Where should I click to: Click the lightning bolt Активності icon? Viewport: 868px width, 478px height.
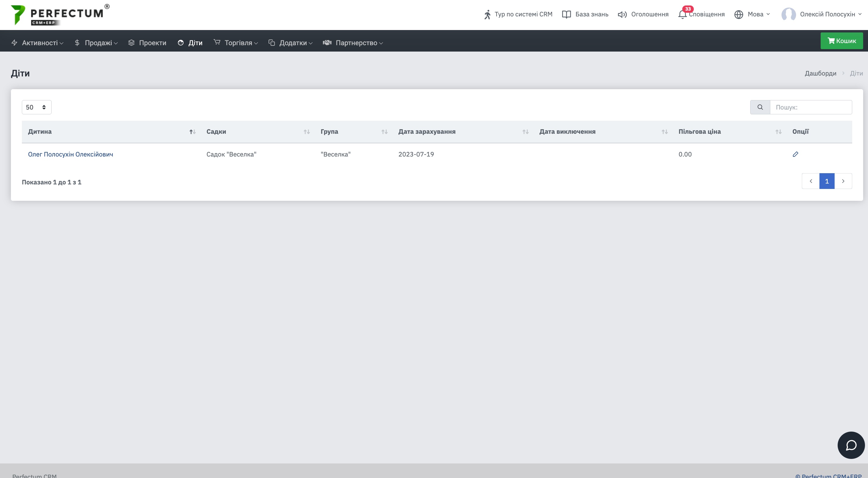tap(14, 43)
